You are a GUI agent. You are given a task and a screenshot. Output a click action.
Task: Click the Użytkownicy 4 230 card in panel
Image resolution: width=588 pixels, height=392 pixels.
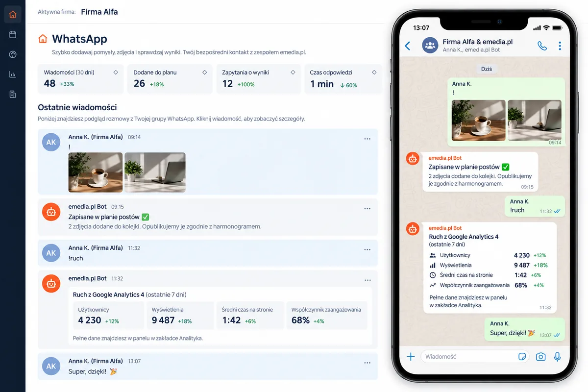[109, 315]
